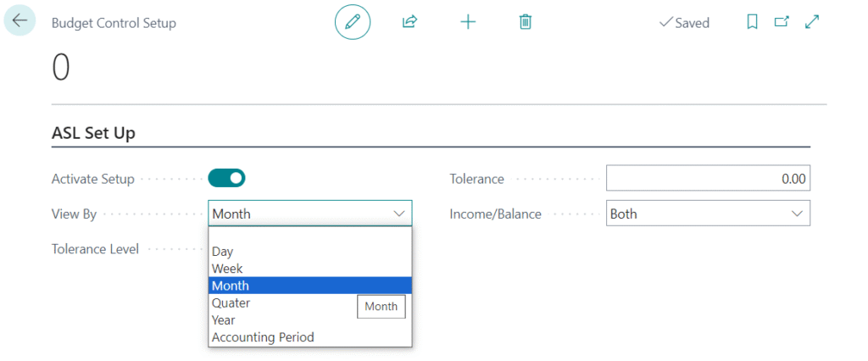The width and height of the screenshot is (868, 361).
Task: Click the pencil edit icon
Action: tap(353, 22)
